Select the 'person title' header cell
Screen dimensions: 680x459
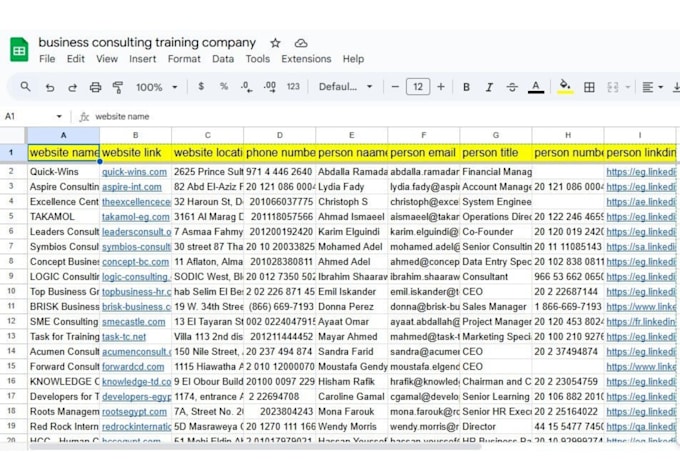pyautogui.click(x=496, y=153)
